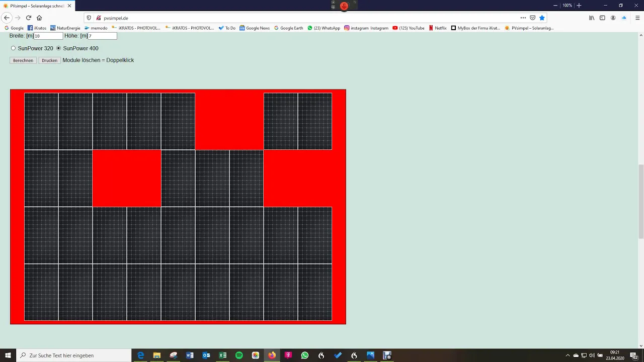Open Excel from the taskbar
The image size is (644, 362).
click(x=222, y=355)
